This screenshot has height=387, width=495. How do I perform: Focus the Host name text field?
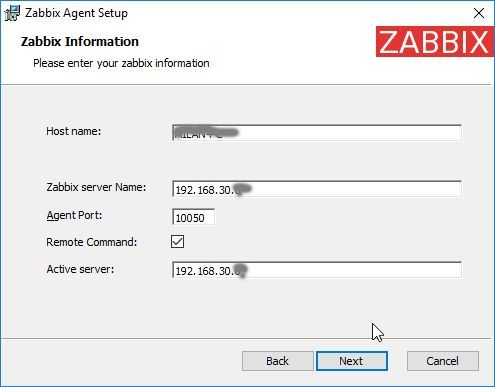pos(317,133)
